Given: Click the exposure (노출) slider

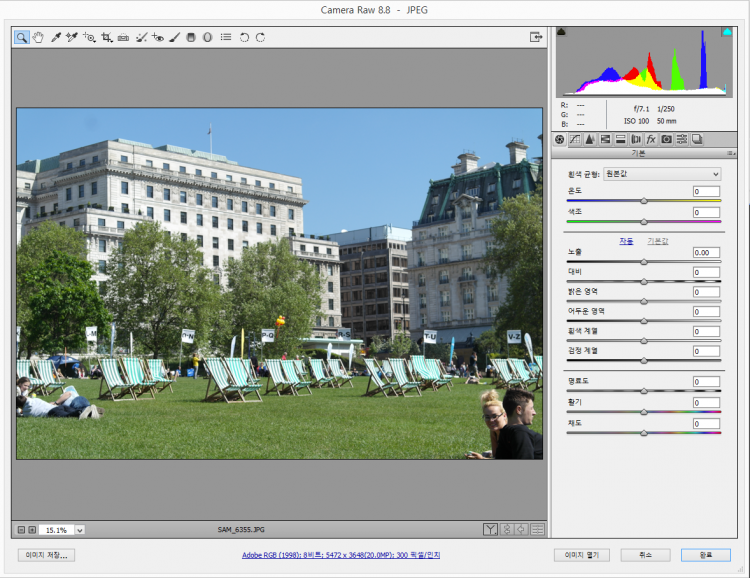Looking at the screenshot, I should point(643,261).
